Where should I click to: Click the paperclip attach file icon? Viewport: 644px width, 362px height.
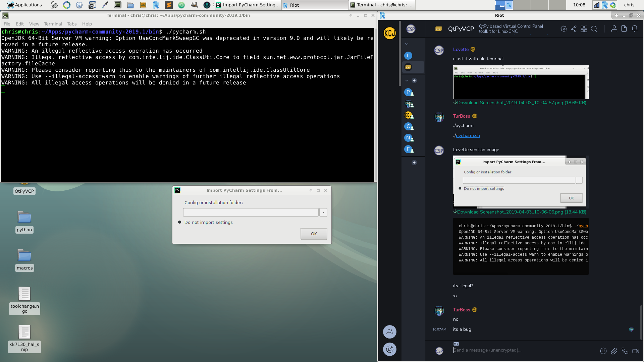click(614, 351)
